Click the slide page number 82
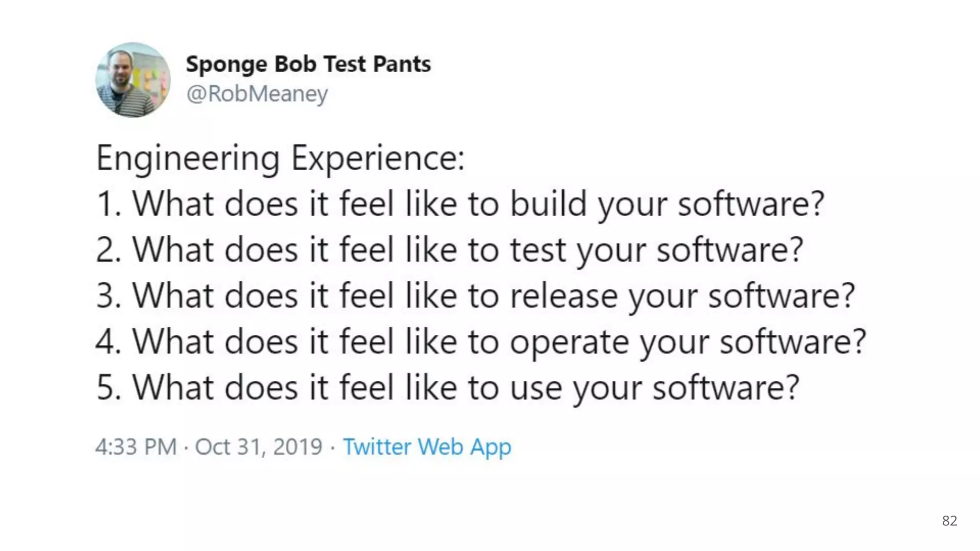 tap(949, 520)
